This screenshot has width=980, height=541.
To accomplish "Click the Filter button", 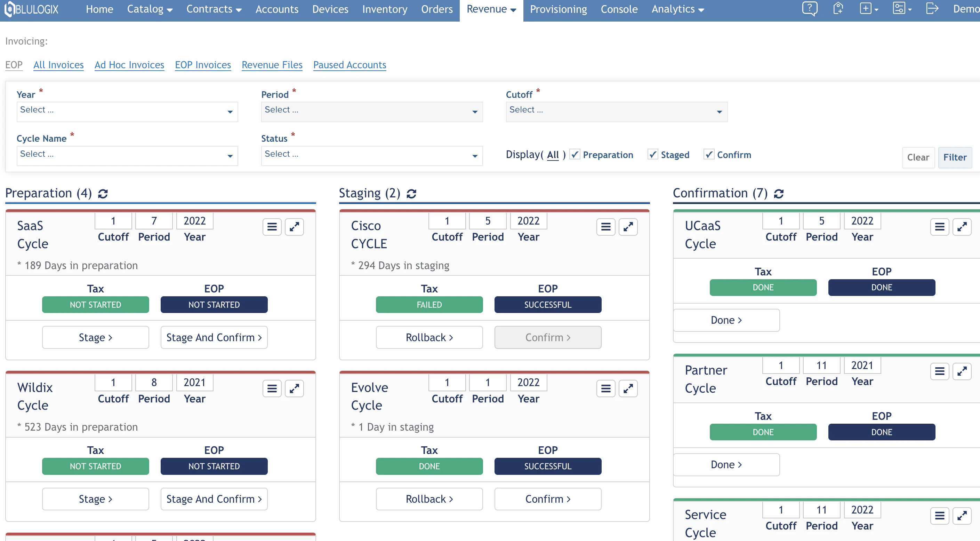I will [955, 157].
